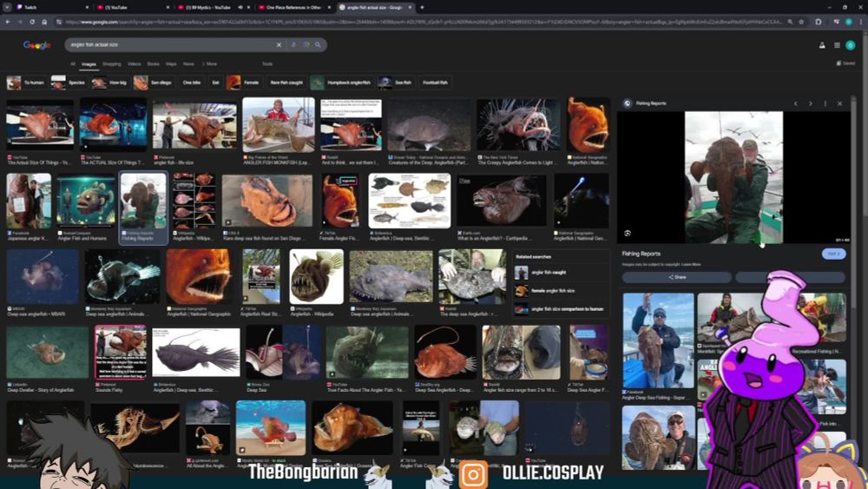
Task: Apply the 'Rare fish caught' filter chip
Action: pyautogui.click(x=286, y=83)
